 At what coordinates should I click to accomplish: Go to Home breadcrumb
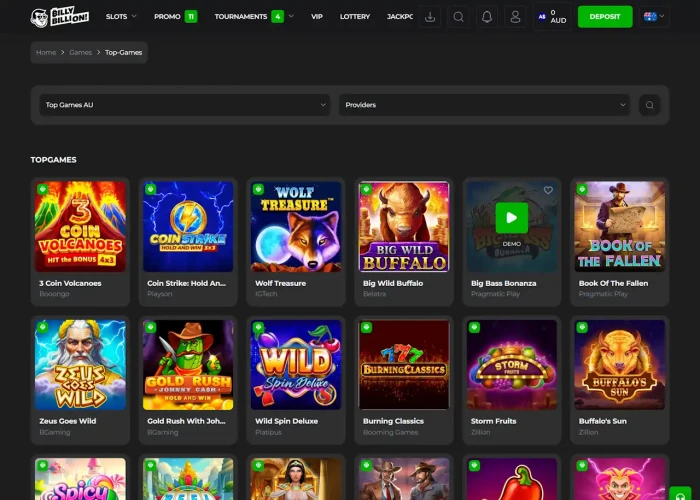46,52
